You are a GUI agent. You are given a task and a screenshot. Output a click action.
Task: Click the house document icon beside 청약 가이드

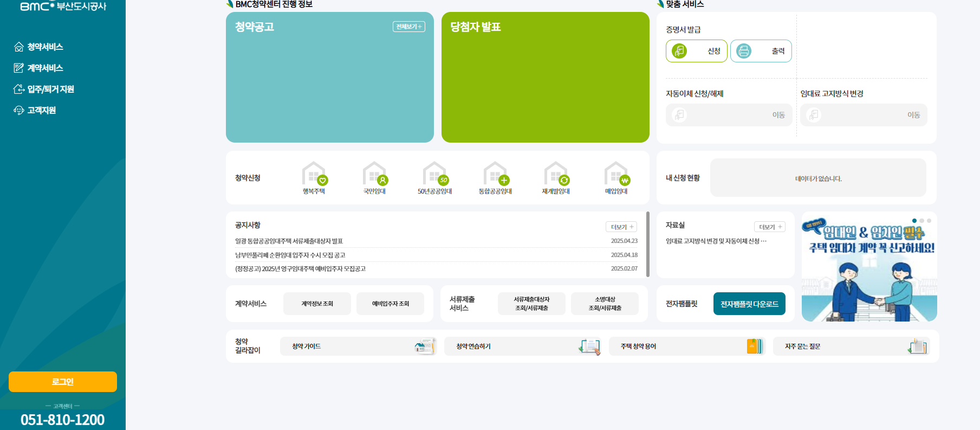pos(425,346)
